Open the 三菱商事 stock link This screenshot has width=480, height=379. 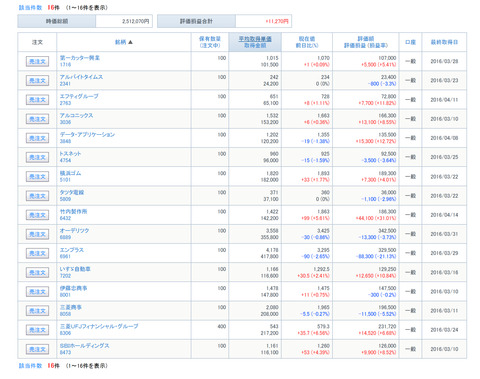(x=71, y=307)
